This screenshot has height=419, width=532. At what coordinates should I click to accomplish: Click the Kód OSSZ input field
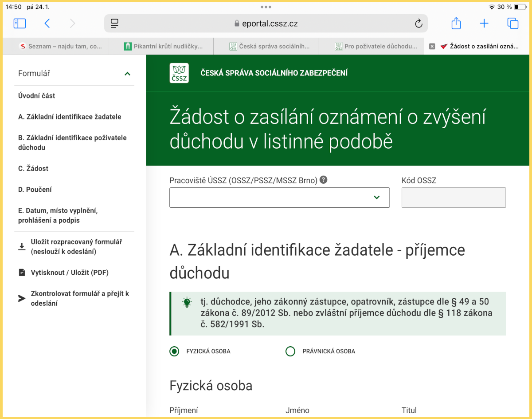[x=453, y=198]
